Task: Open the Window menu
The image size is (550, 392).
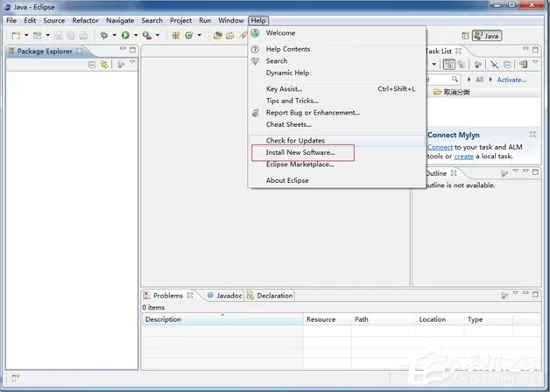Action: [x=231, y=21]
